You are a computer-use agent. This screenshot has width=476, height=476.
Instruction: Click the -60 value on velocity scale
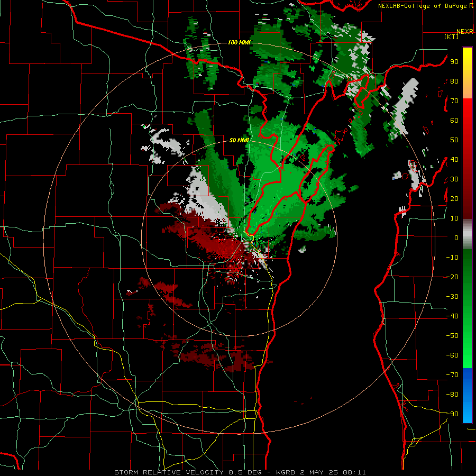452,355
